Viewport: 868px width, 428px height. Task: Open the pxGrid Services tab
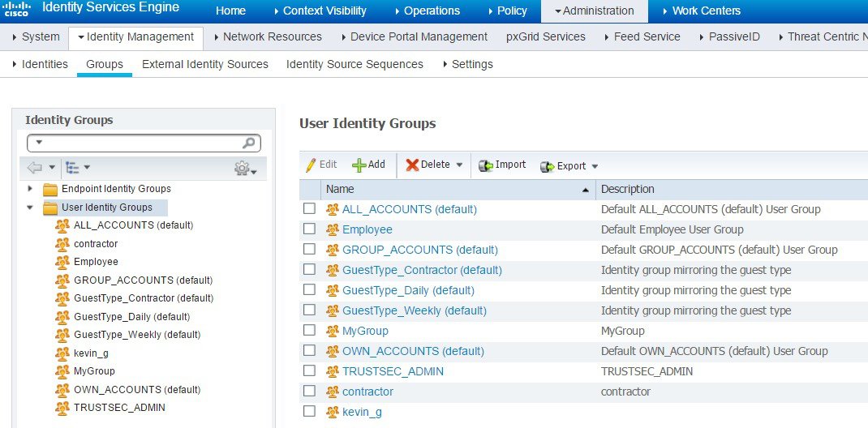click(x=546, y=36)
